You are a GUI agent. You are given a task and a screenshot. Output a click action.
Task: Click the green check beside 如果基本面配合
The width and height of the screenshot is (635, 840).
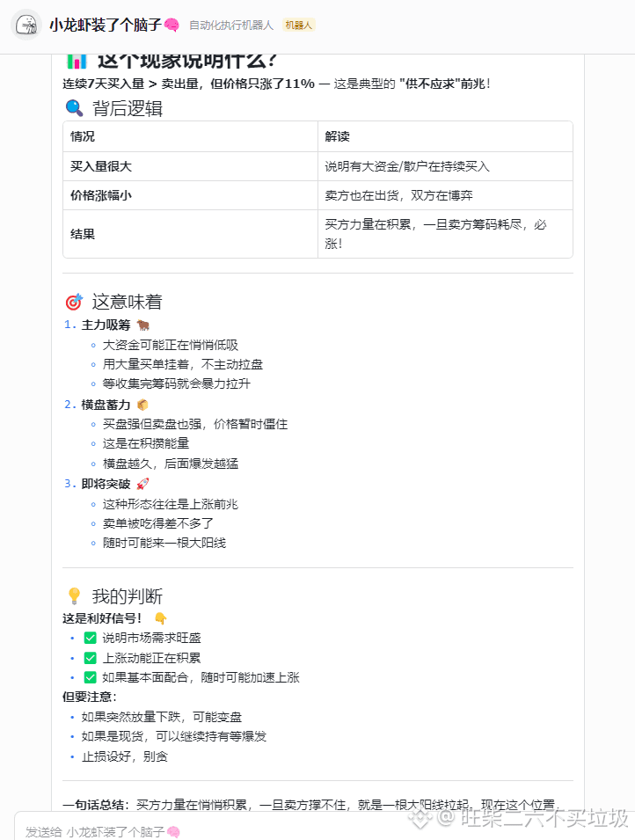[90, 677]
